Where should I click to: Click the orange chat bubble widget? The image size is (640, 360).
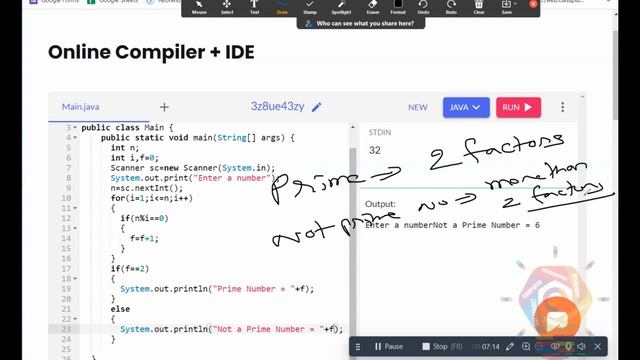pos(557,320)
